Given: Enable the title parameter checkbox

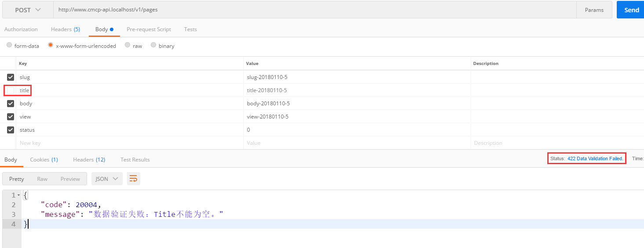Looking at the screenshot, I should click(x=11, y=90).
